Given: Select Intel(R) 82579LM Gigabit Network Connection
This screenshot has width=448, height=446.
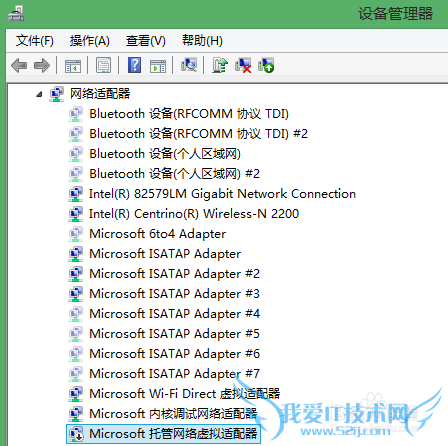Looking at the screenshot, I should [222, 194].
